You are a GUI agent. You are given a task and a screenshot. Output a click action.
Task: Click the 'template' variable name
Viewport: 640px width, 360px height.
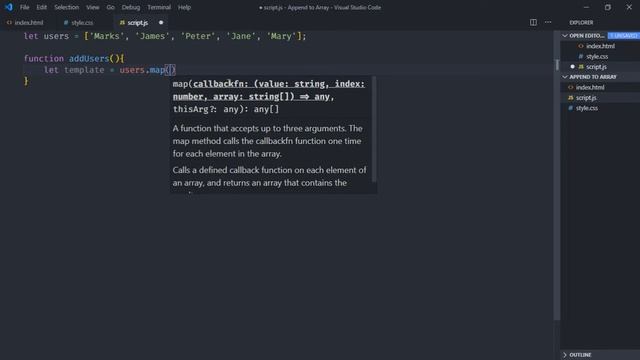point(84,70)
